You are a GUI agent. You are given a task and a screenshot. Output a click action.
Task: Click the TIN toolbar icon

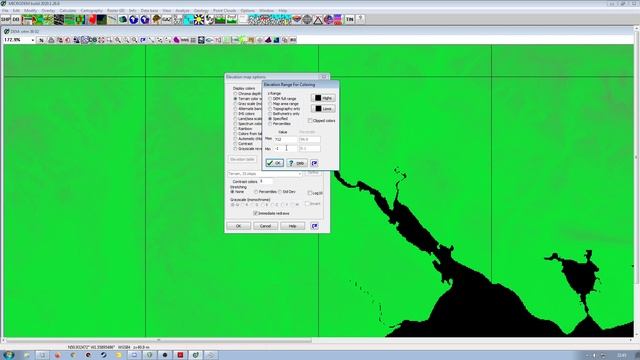349,19
